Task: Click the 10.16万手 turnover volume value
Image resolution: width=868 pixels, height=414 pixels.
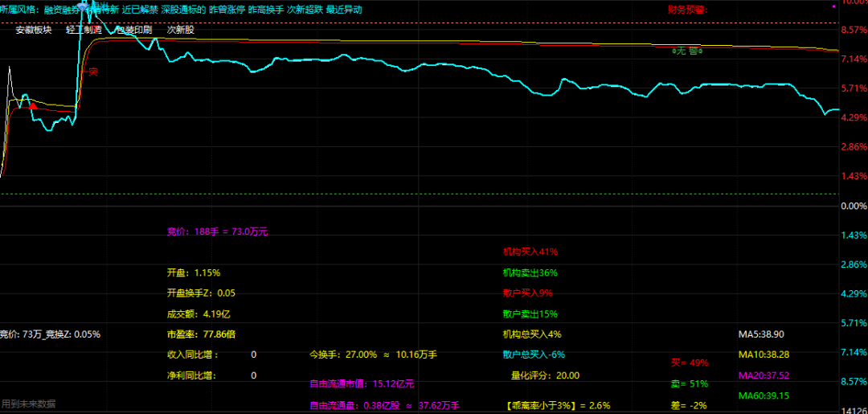Action: [x=417, y=355]
